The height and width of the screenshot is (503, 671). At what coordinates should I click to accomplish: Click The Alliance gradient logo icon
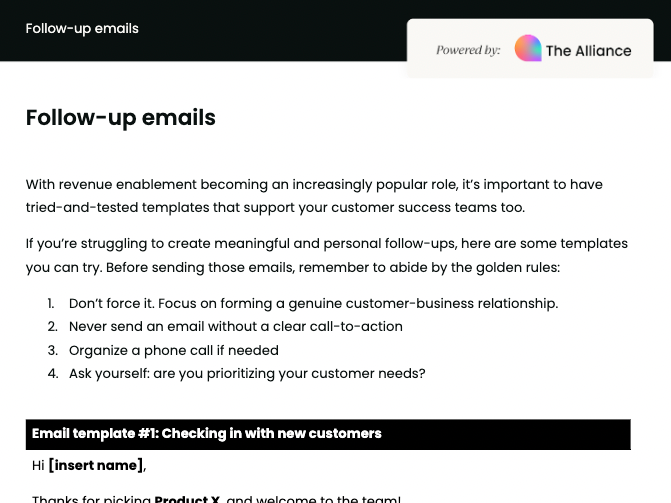(x=527, y=48)
